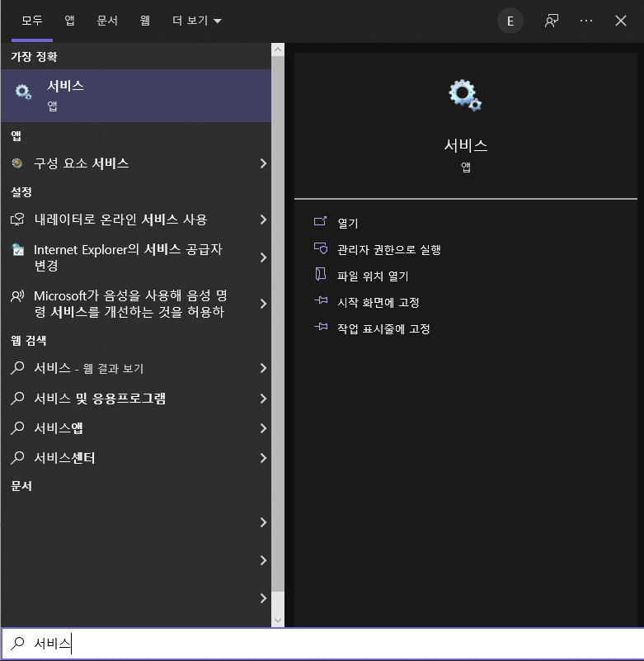Viewport: 644px width, 661px height.
Task: Click the 시작 화면에 고정 pin icon
Action: point(321,300)
